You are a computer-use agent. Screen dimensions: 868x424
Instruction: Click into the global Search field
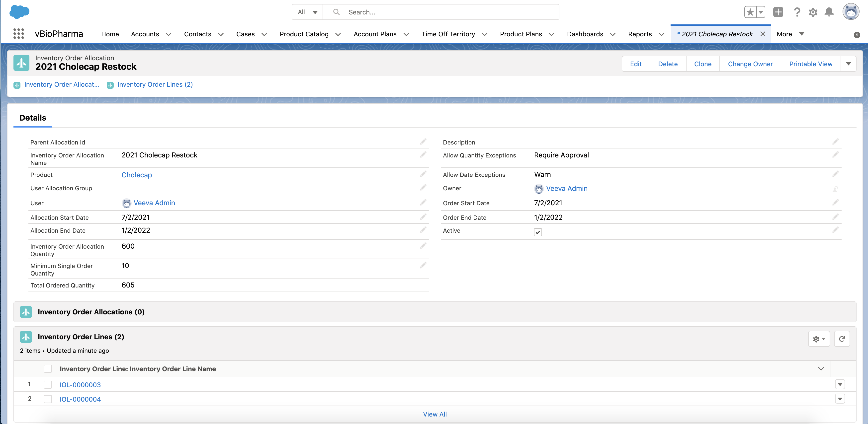coord(448,12)
